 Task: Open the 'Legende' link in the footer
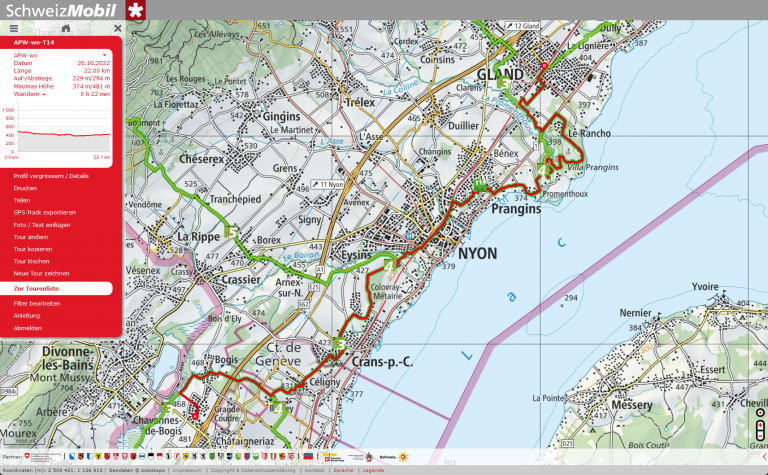pyautogui.click(x=373, y=470)
